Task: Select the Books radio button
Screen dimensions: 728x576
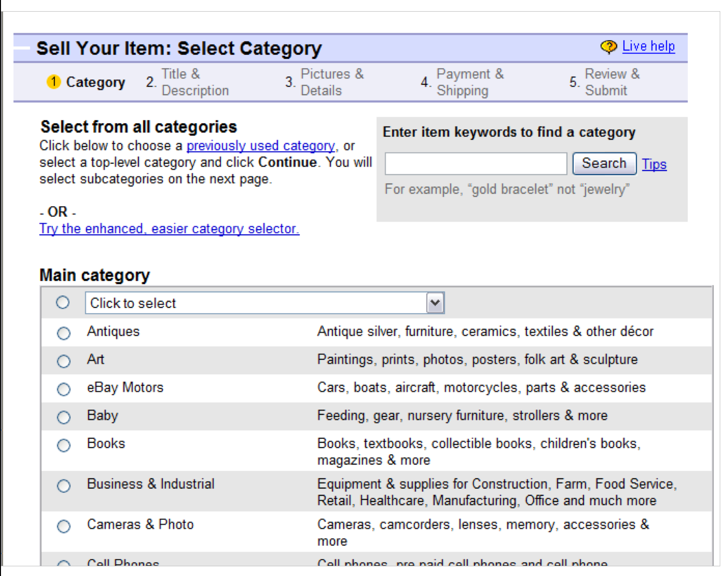Action: tap(63, 446)
